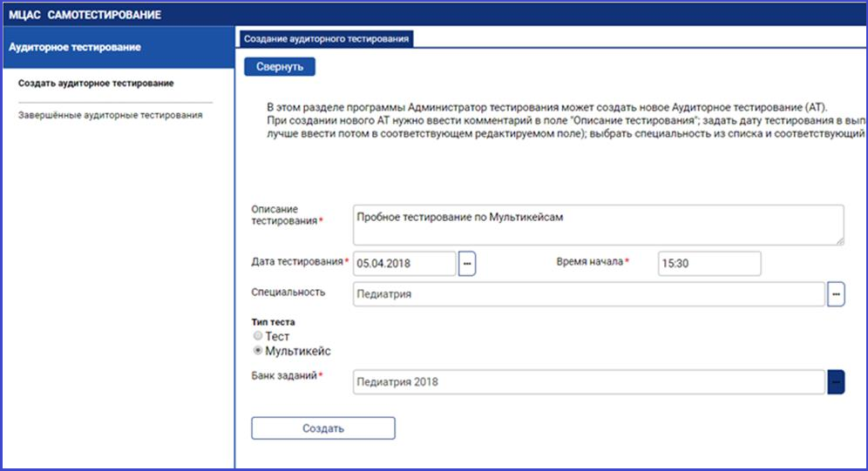Click the Время начала field showing 15:30
This screenshot has height=471, width=868.
[709, 263]
